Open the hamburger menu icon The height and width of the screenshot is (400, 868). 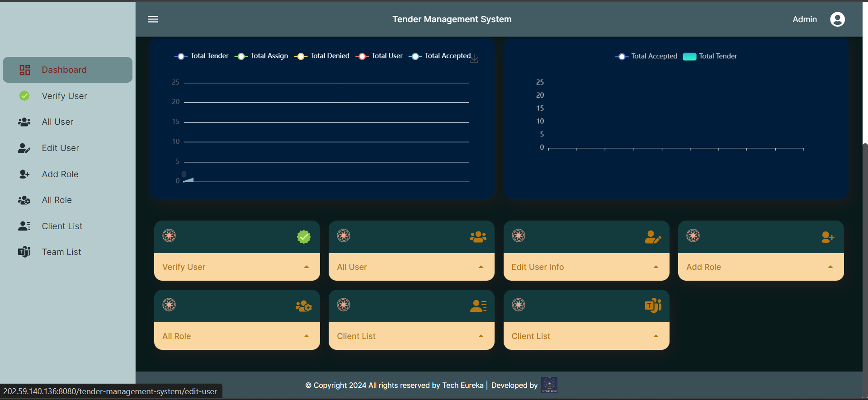click(153, 19)
